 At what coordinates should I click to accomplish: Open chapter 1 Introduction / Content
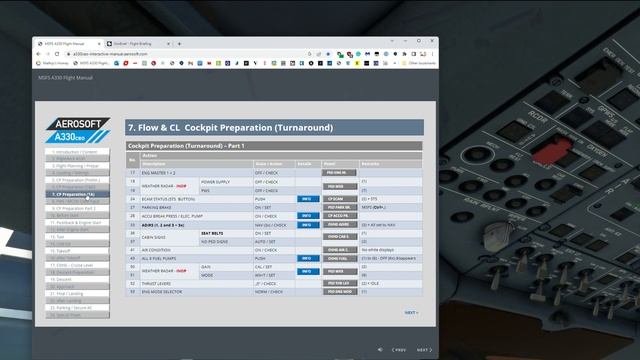77,151
